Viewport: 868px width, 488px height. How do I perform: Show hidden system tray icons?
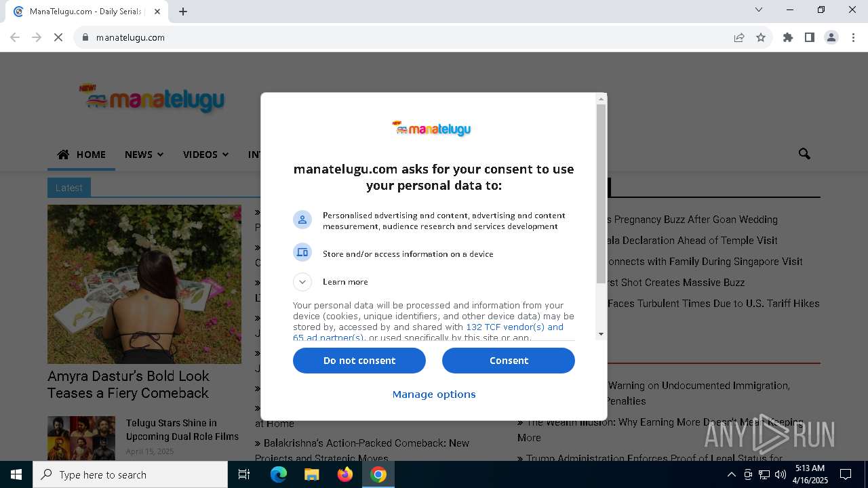(x=731, y=474)
